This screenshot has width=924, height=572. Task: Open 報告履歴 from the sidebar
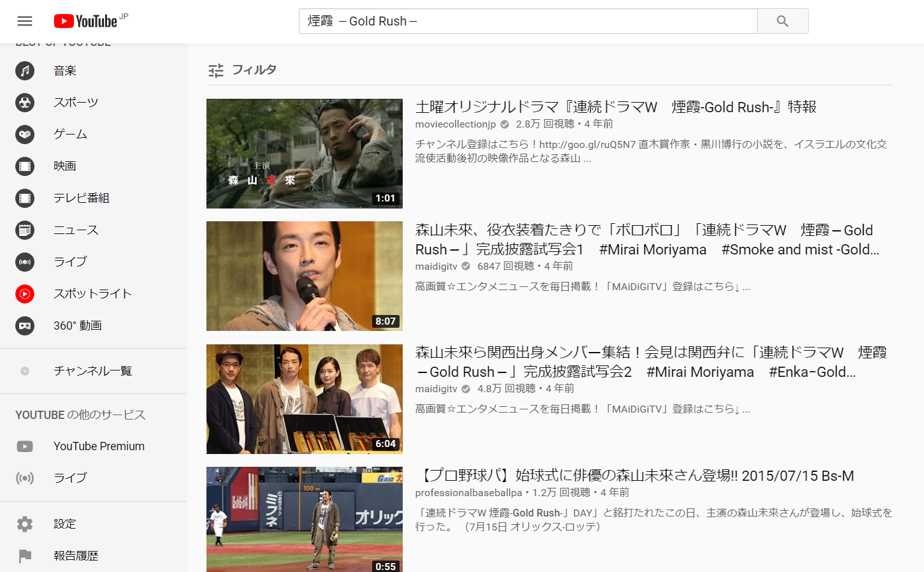pos(94,556)
